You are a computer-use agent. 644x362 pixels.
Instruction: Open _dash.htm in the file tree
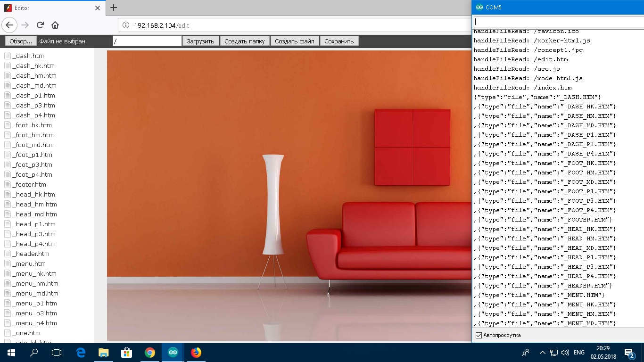click(28, 56)
